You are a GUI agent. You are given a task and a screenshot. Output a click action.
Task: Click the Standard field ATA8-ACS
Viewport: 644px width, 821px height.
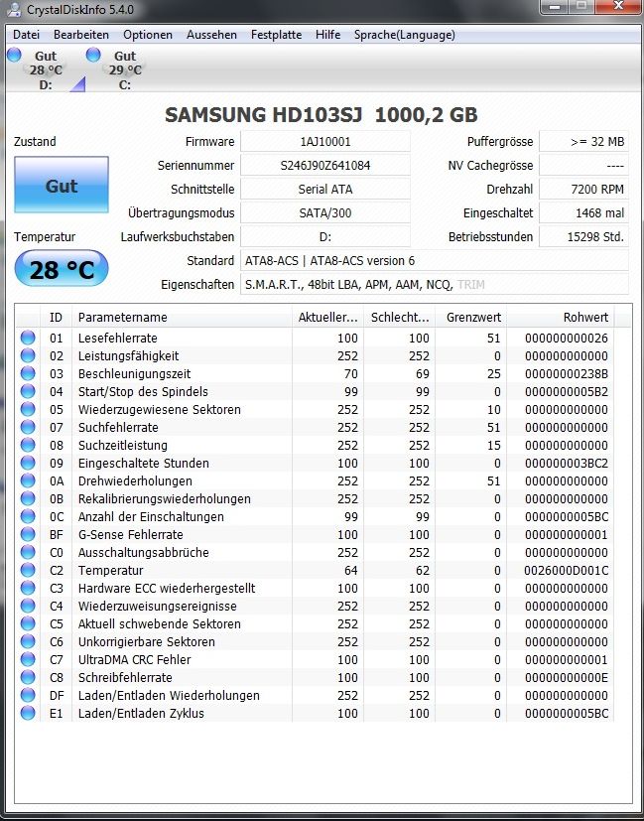pyautogui.click(x=435, y=261)
